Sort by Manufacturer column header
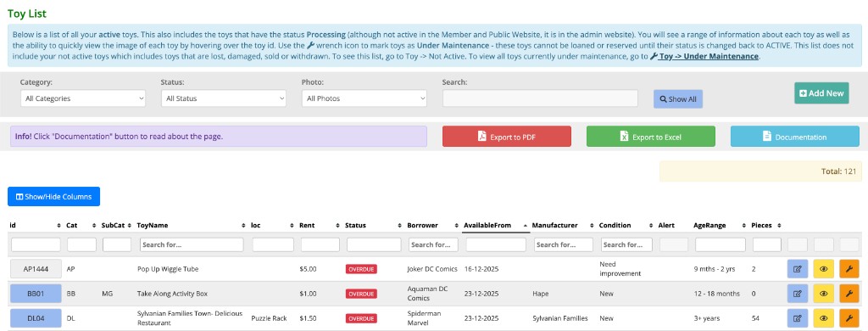 tap(563, 225)
